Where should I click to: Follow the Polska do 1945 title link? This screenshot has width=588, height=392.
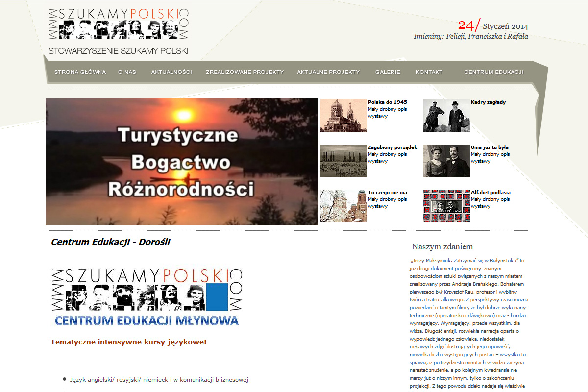coord(387,102)
